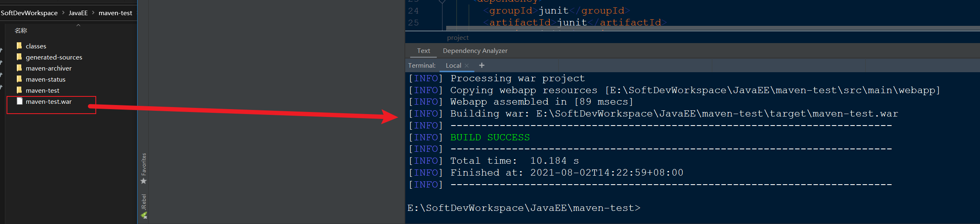Expand the chevron after SoftDevWorkspace breadcrumb
Image resolution: width=980 pixels, height=224 pixels.
[x=63, y=13]
